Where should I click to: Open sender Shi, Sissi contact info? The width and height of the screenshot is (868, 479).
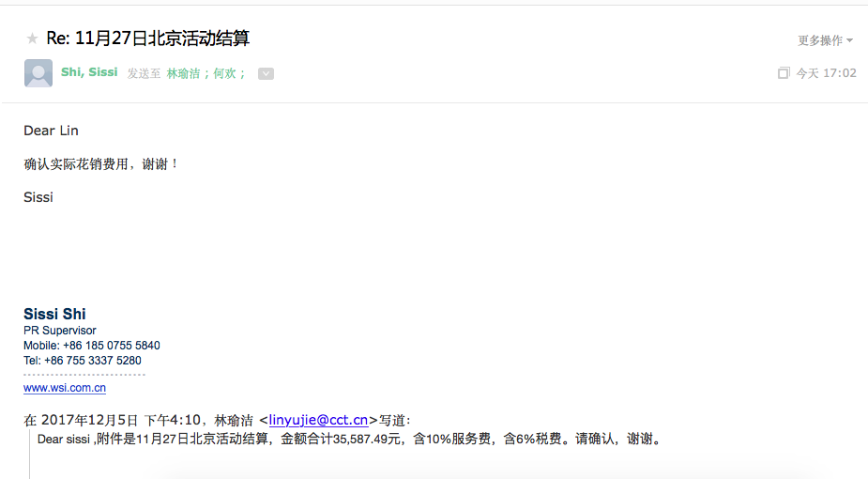pos(89,72)
